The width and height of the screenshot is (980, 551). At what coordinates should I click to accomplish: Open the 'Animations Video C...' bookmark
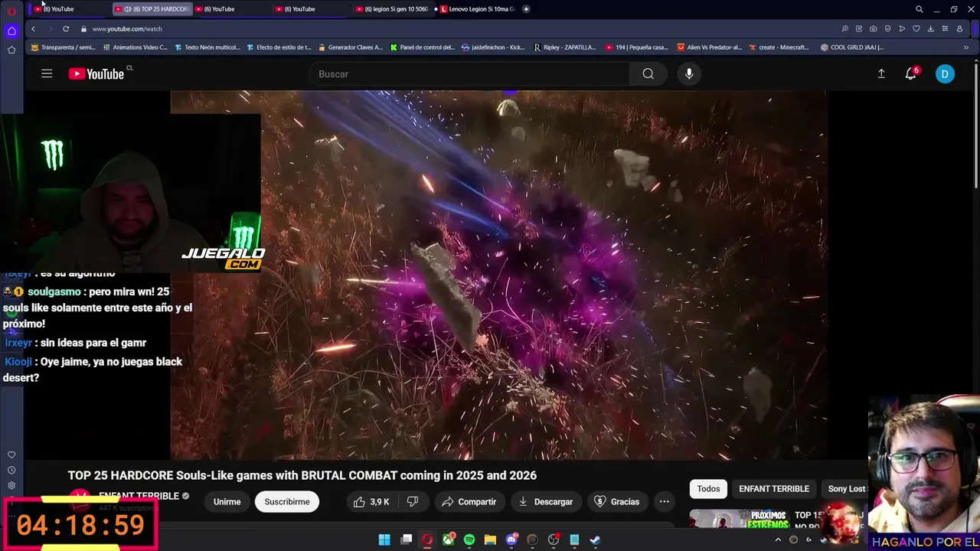135,47
